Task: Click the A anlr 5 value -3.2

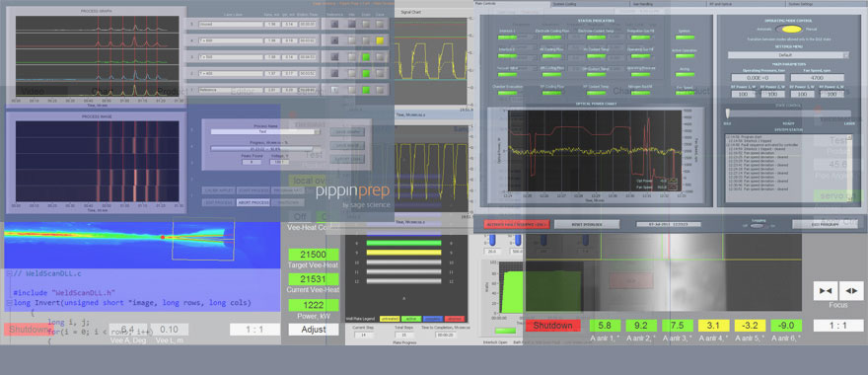Action: pyautogui.click(x=750, y=326)
